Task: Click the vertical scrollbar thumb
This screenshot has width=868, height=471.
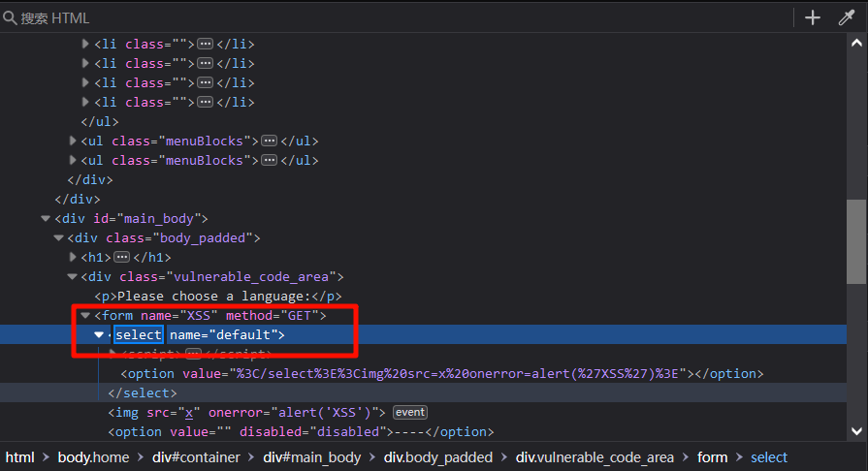Action: coord(856,242)
